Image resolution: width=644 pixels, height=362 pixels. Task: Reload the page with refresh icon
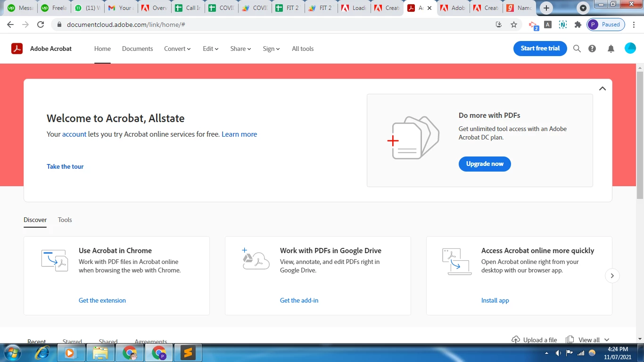[41, 25]
